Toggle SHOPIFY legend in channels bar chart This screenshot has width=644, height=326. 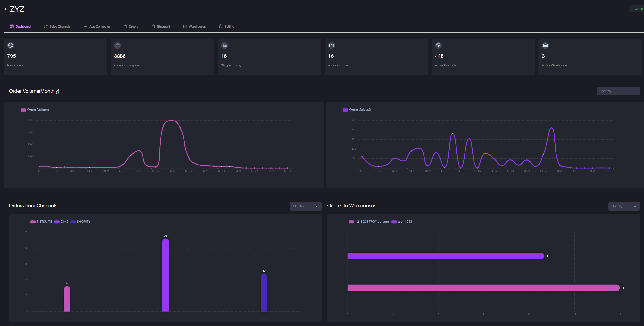click(x=81, y=221)
